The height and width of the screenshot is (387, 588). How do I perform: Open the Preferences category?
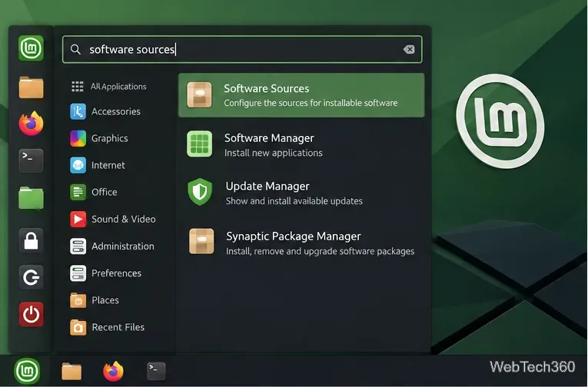coord(106,273)
